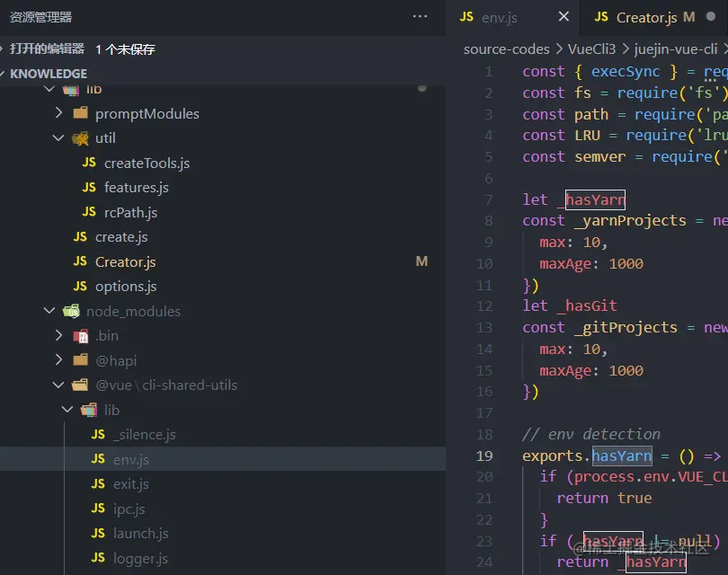
Task: Click VueCli3 in the breadcrumb
Action: pyautogui.click(x=591, y=49)
